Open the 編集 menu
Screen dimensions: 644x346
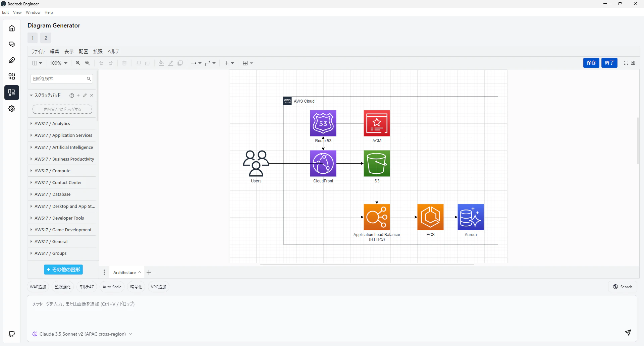tap(55, 52)
